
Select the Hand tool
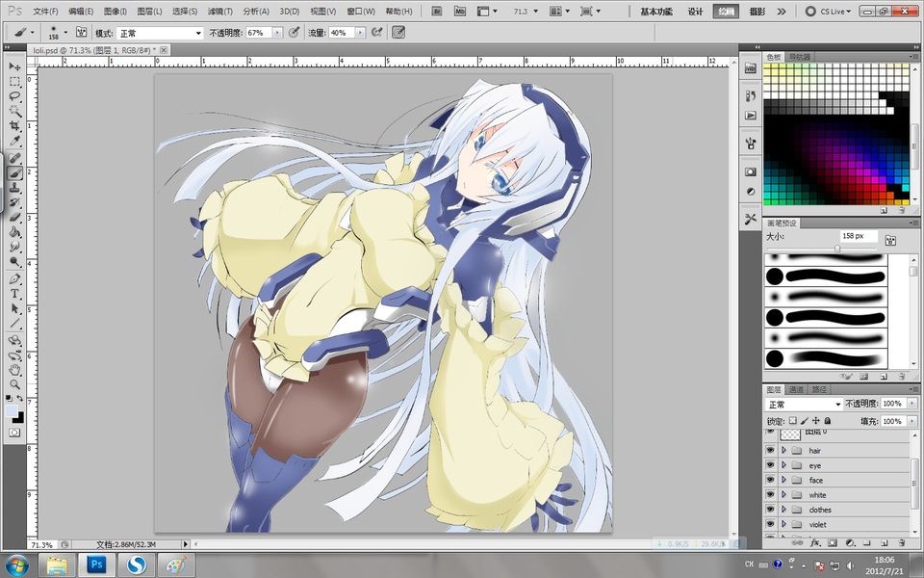(14, 370)
